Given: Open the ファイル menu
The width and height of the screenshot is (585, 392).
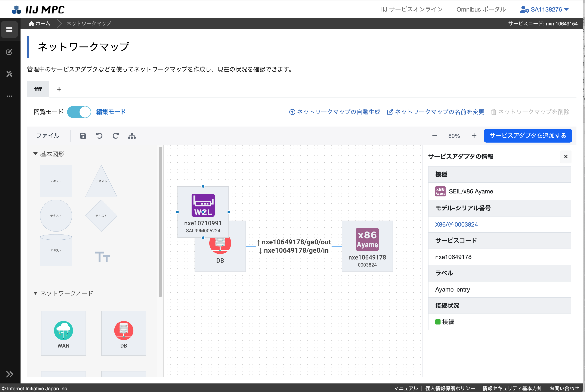Looking at the screenshot, I should pos(48,136).
